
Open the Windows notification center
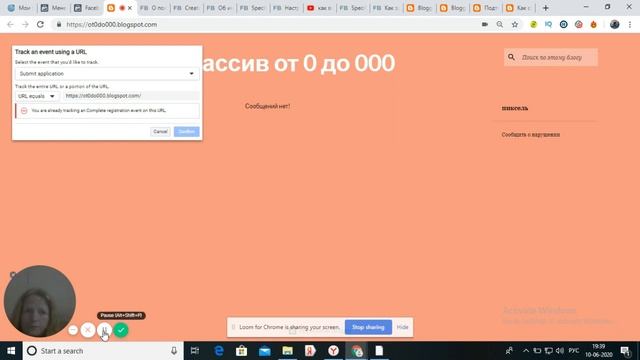pos(625,351)
